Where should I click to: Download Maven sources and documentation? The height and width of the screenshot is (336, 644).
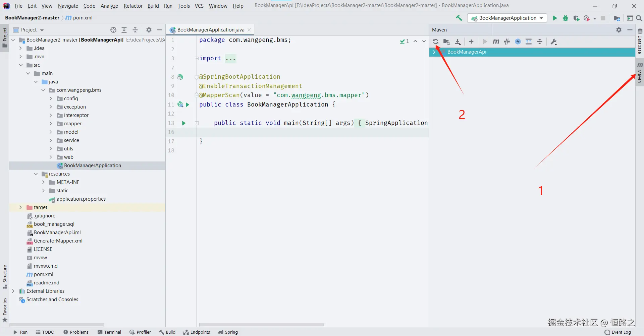[458, 42]
